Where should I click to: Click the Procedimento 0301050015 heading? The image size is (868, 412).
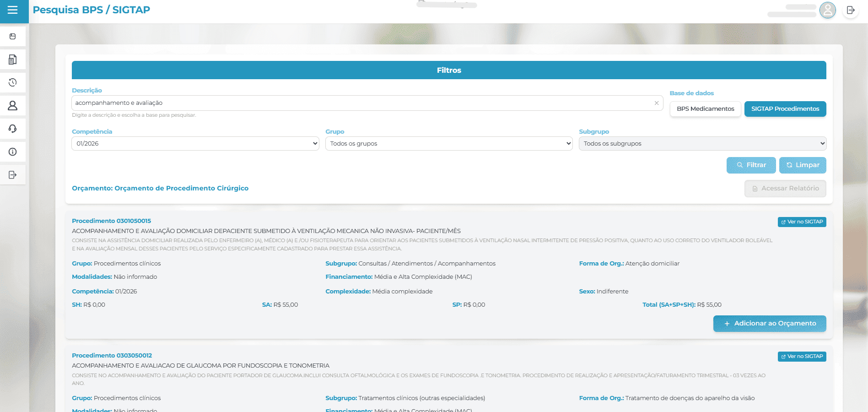point(111,221)
